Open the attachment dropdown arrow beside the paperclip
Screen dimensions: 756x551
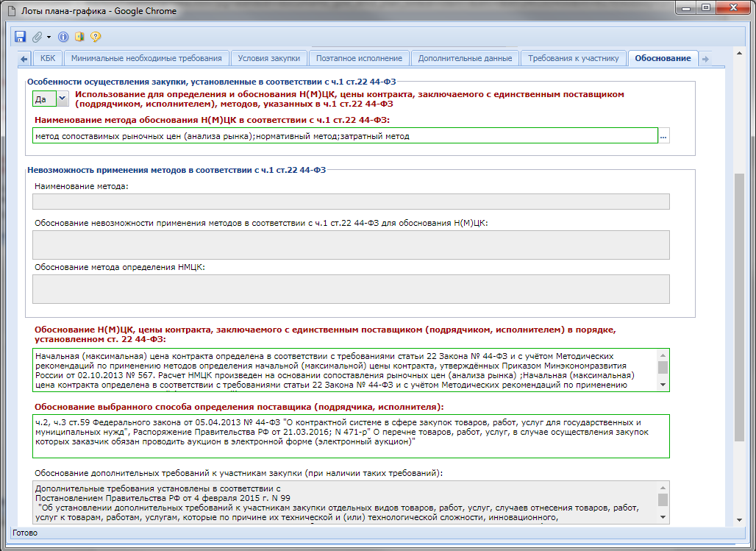49,36
